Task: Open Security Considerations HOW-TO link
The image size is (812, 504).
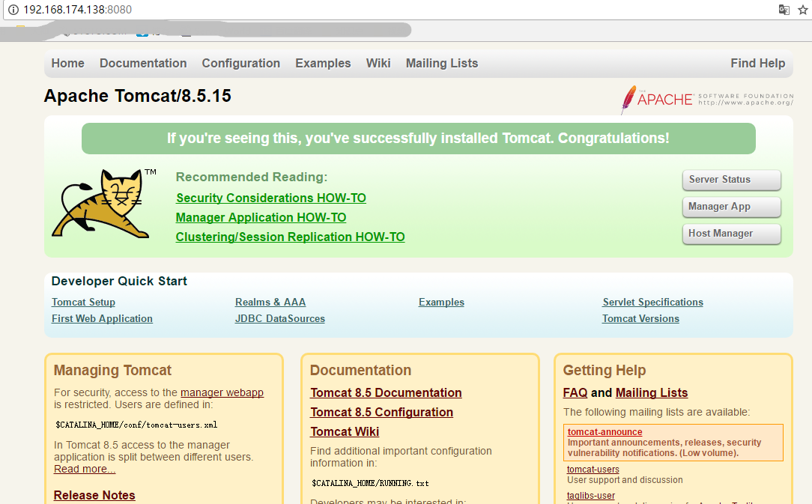Action: pyautogui.click(x=271, y=198)
